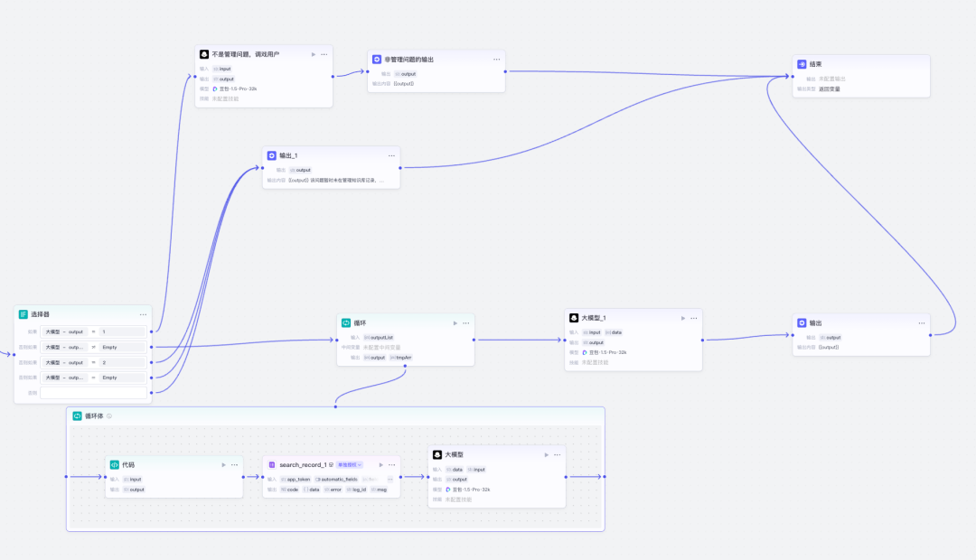Click the 代码 node code icon
976x560 pixels.
pyautogui.click(x=115, y=465)
